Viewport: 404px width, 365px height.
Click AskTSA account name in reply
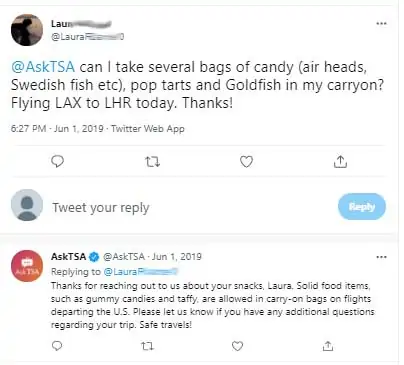tap(68, 256)
